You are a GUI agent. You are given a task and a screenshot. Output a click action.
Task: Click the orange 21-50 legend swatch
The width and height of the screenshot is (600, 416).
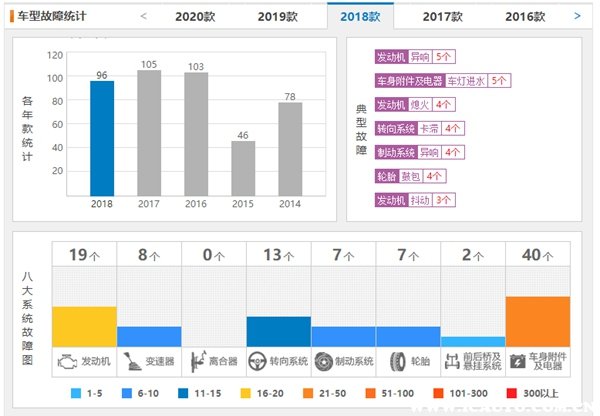point(308,393)
